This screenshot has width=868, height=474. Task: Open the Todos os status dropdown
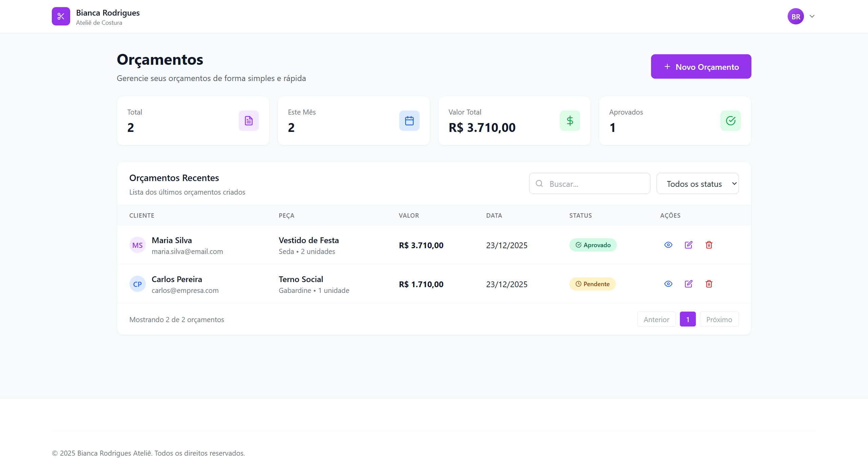[x=697, y=184]
